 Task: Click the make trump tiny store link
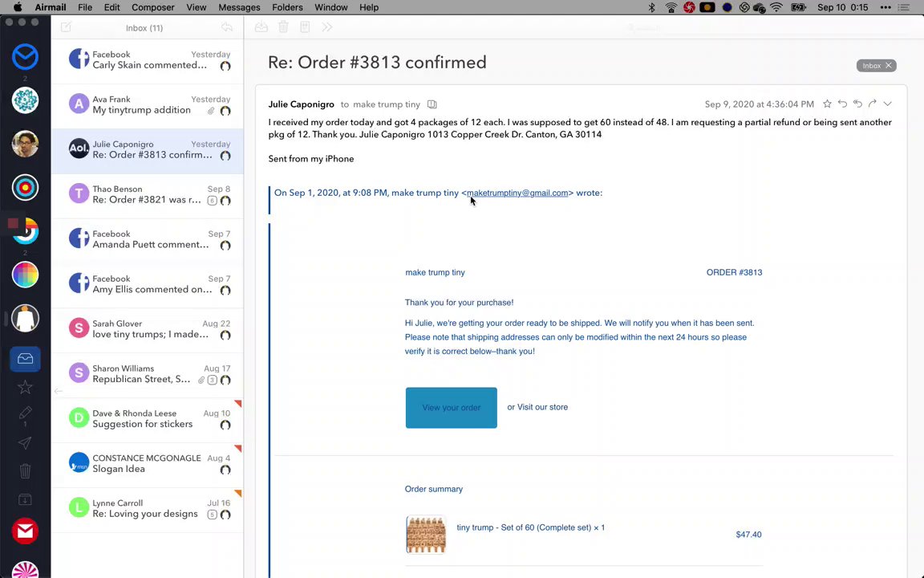[x=435, y=272]
